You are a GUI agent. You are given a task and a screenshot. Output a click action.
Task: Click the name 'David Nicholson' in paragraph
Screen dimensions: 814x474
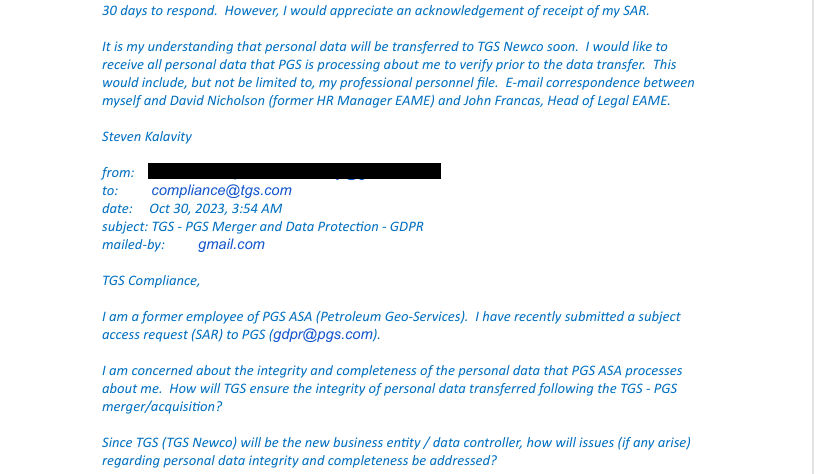[x=218, y=101]
